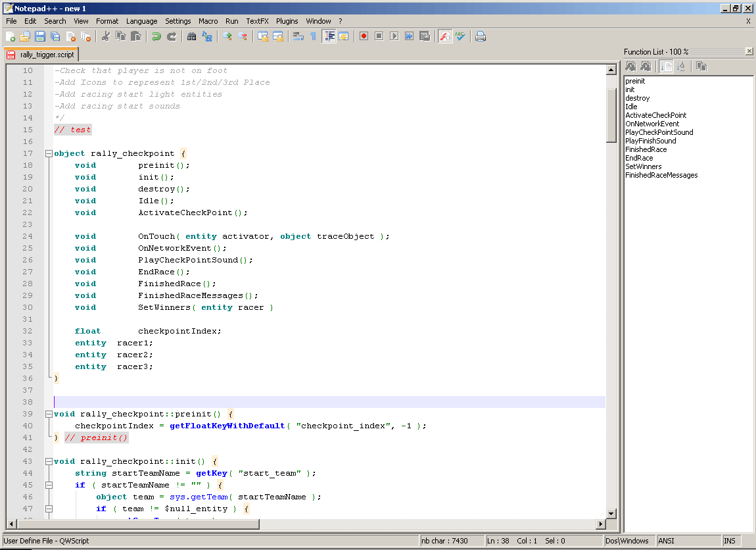
Task: Open the Search menu
Action: pos(55,21)
